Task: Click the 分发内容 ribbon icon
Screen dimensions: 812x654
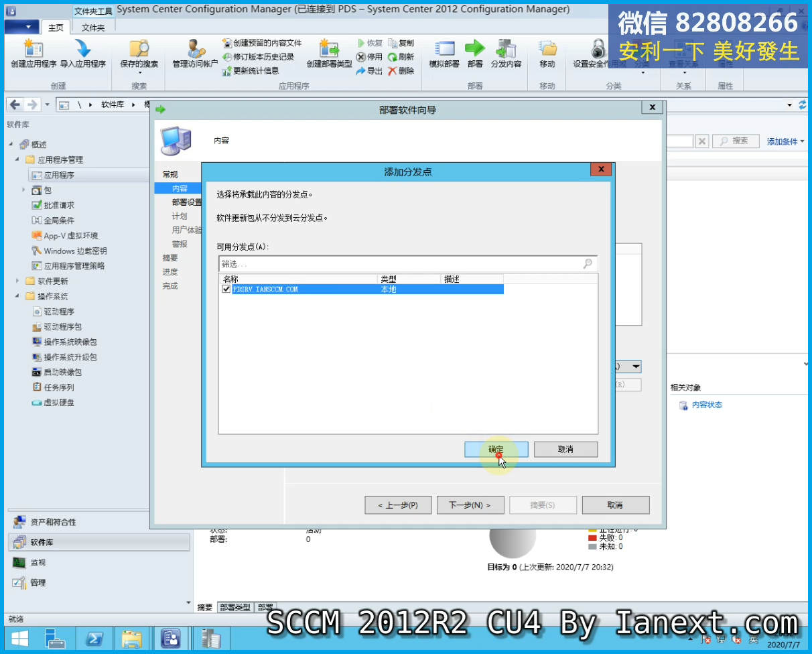Action: [x=506, y=54]
